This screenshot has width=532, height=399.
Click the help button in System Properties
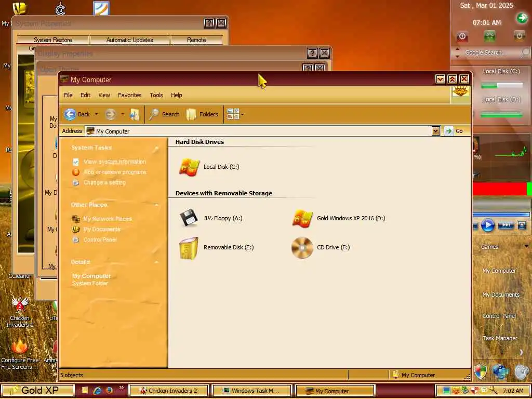(209, 23)
